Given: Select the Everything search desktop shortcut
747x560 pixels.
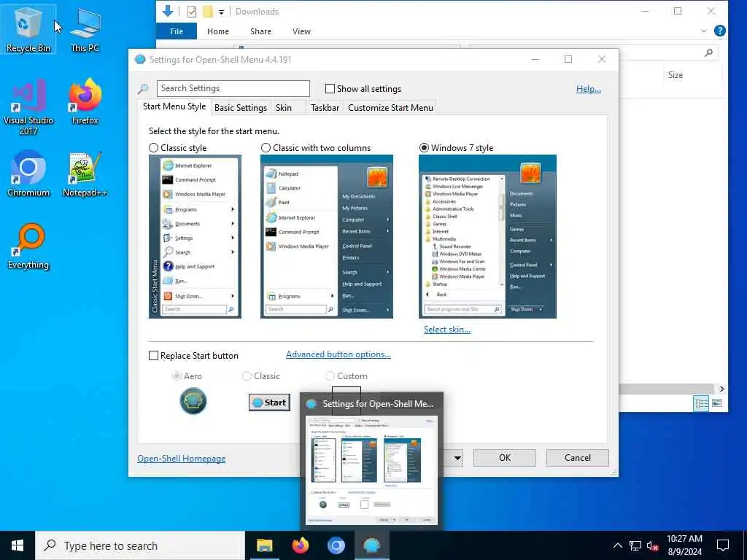Looking at the screenshot, I should click(28, 246).
